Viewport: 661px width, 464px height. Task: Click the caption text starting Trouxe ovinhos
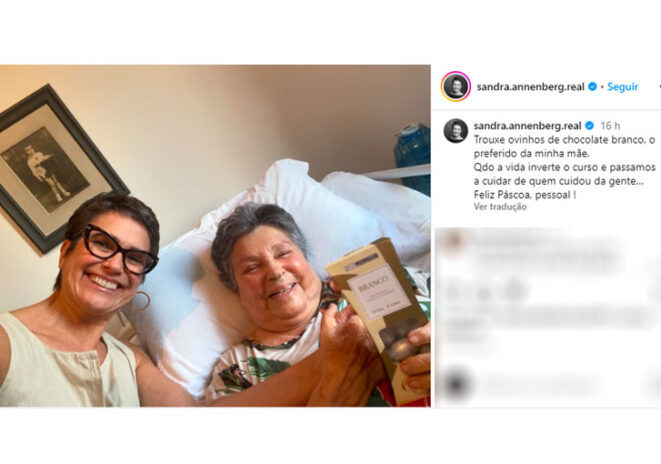[565, 167]
